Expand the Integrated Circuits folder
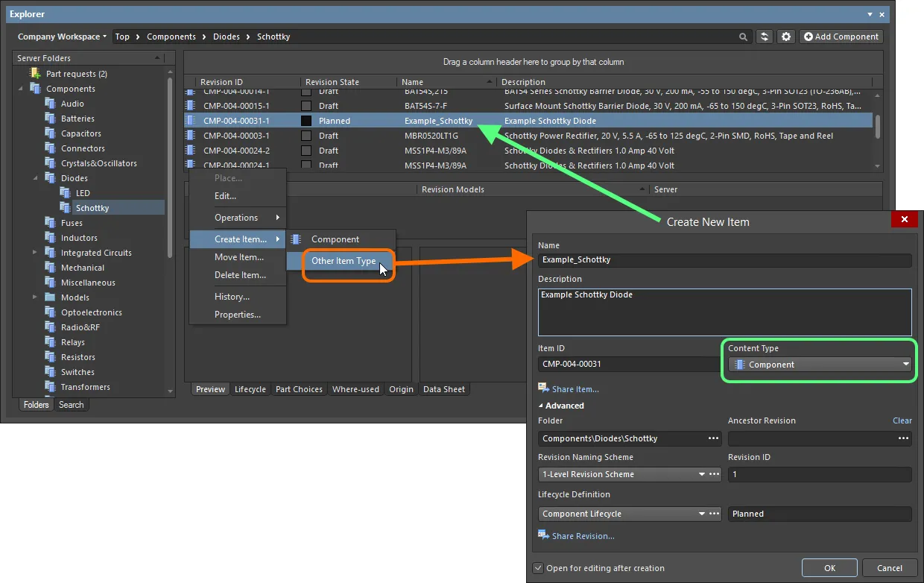The height and width of the screenshot is (583, 924). [x=35, y=253]
